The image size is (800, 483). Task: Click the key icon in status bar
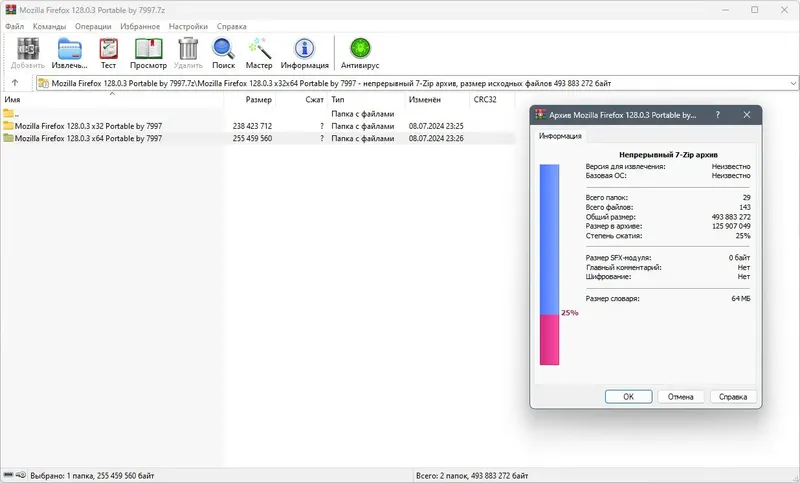coord(20,475)
